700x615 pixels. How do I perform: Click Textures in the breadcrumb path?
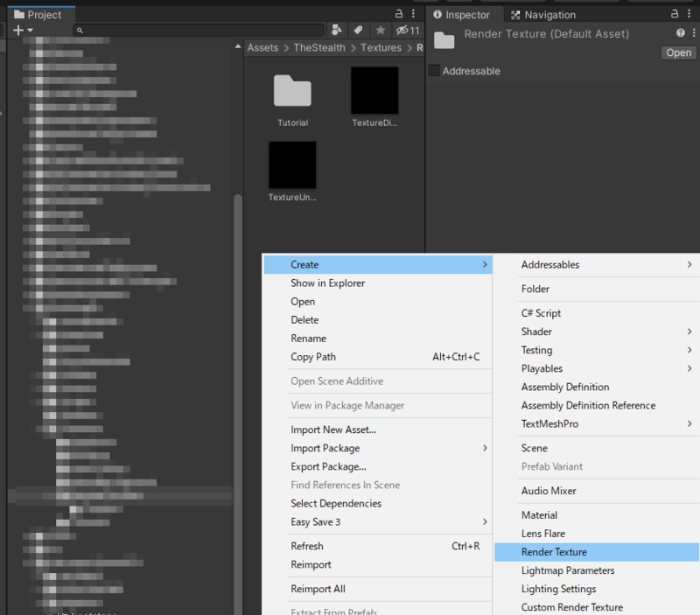tap(381, 47)
